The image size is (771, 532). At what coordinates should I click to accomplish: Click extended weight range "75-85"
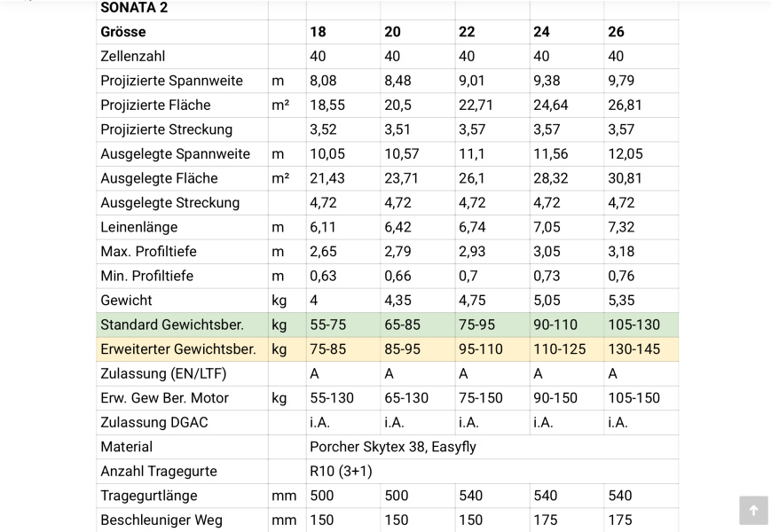328,349
